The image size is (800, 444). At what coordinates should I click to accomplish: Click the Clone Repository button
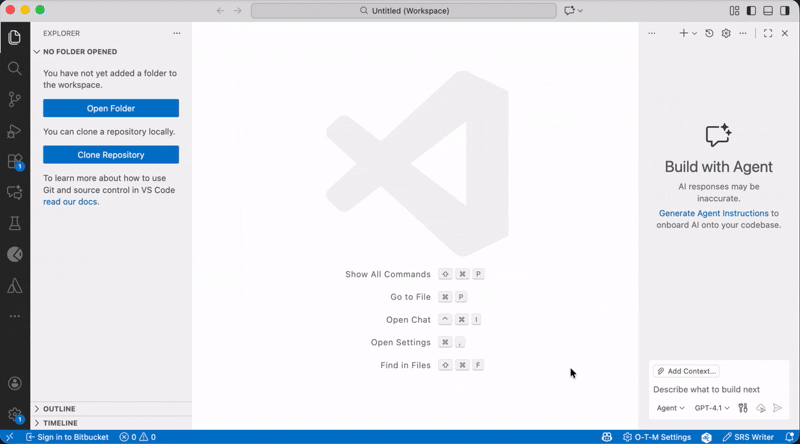tap(111, 155)
